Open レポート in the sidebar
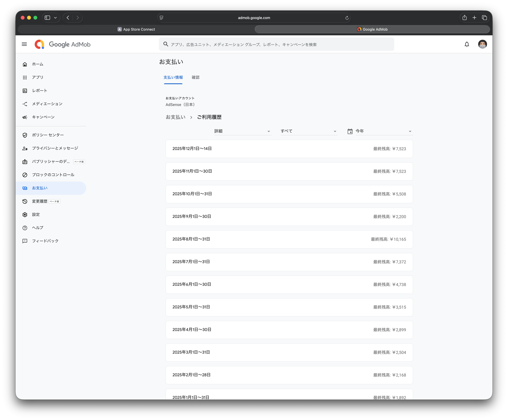Screen dimensions: 508x420 point(40,91)
